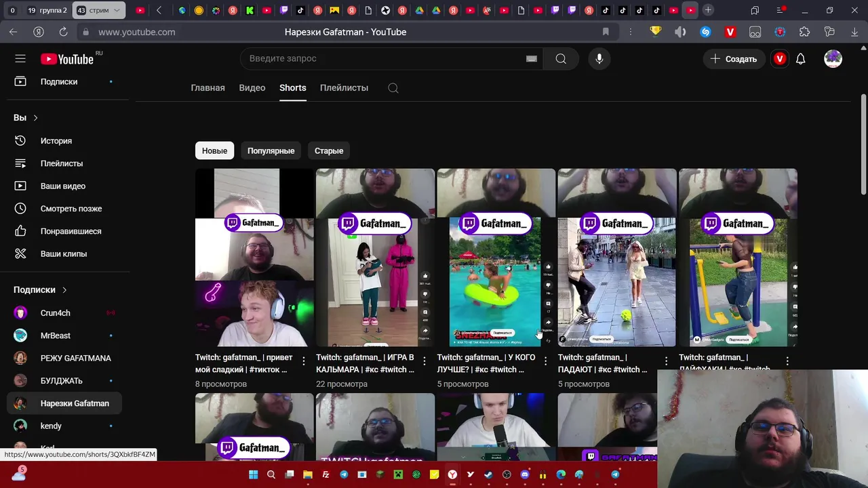The height and width of the screenshot is (488, 868).
Task: Open 'Плейлисты' in sidebar
Action: (x=65, y=163)
